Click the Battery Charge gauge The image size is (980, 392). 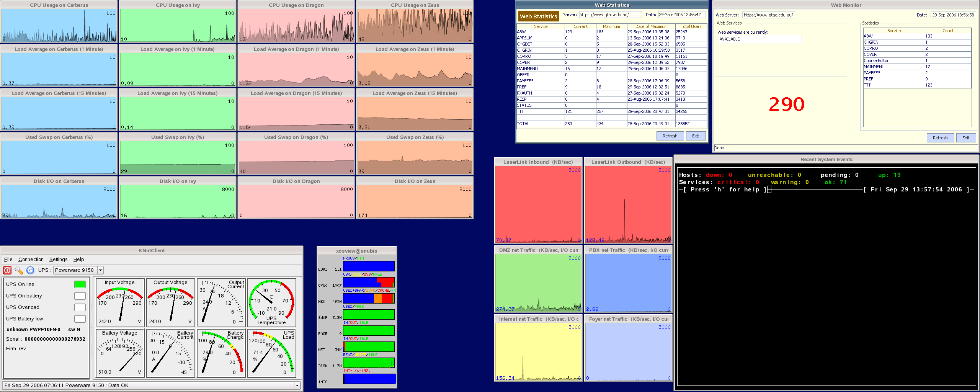coord(221,353)
